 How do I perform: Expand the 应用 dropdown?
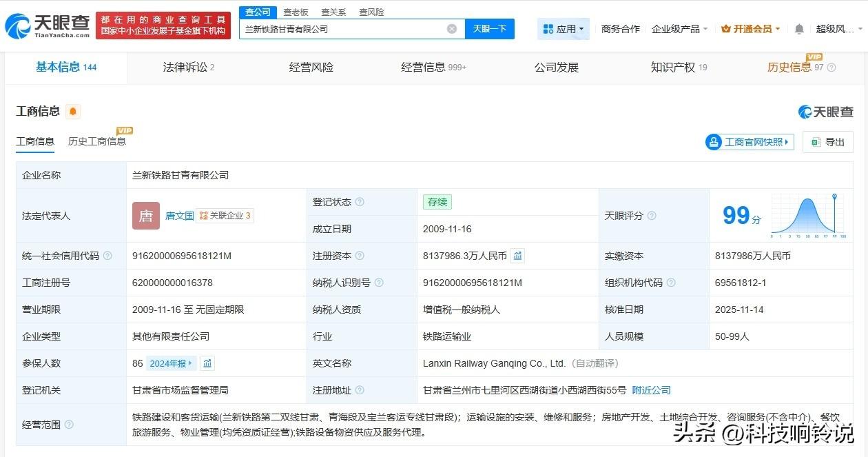click(x=563, y=29)
